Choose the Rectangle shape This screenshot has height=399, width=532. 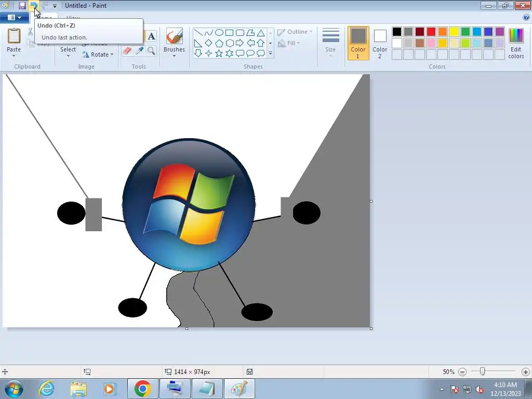point(229,33)
